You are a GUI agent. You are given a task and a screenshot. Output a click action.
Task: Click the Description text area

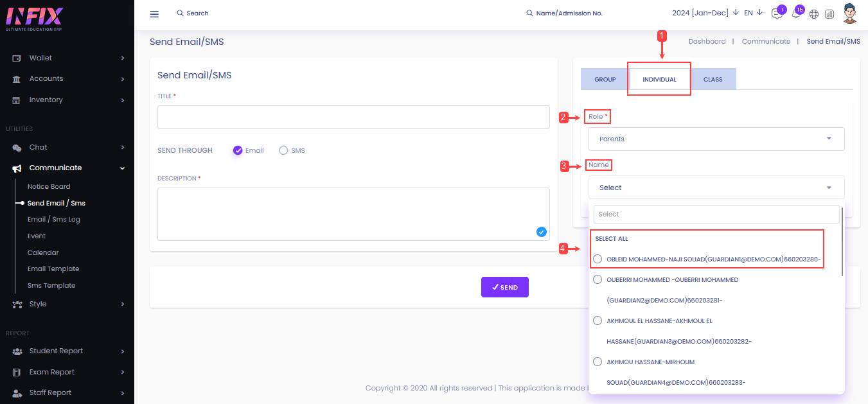point(353,214)
